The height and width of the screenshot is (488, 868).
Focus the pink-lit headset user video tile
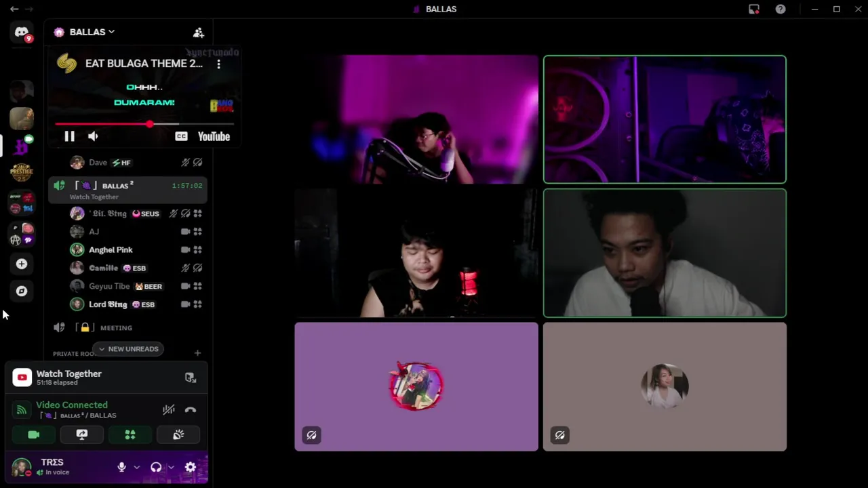(x=416, y=119)
